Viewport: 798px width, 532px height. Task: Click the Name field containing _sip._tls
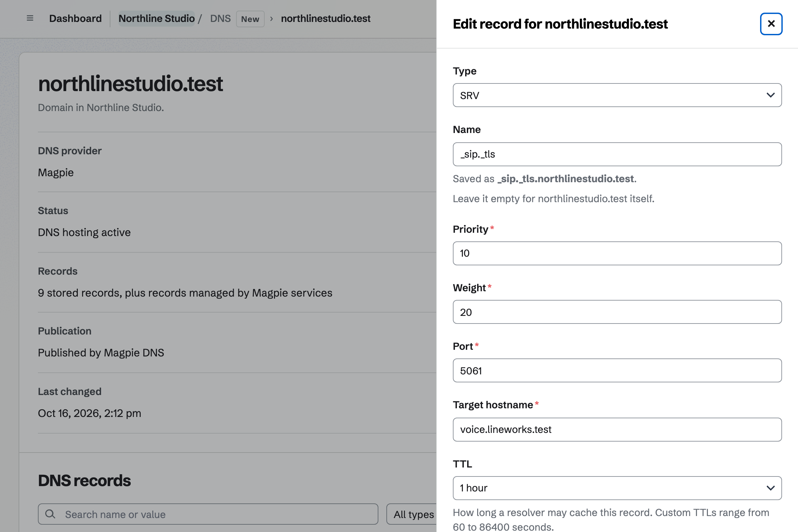pos(617,154)
